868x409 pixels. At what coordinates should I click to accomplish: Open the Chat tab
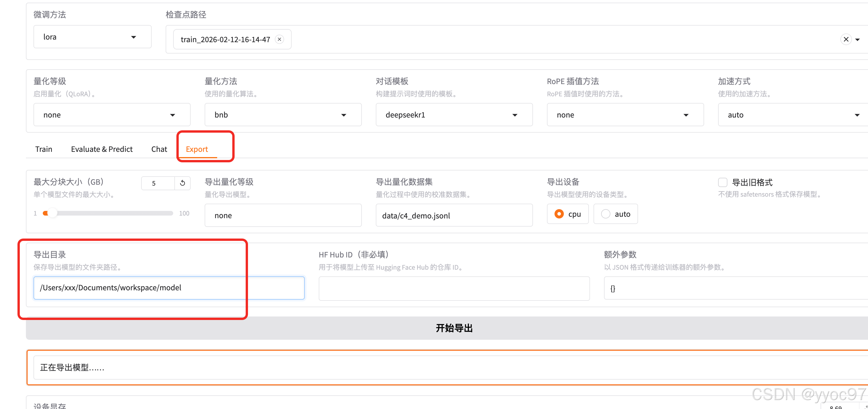click(x=159, y=149)
